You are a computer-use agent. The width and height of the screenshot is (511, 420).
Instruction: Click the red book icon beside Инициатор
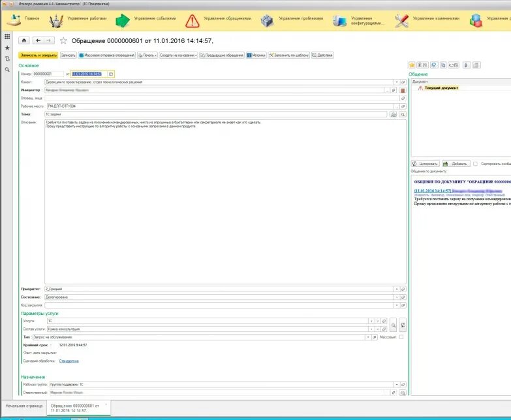click(403, 90)
